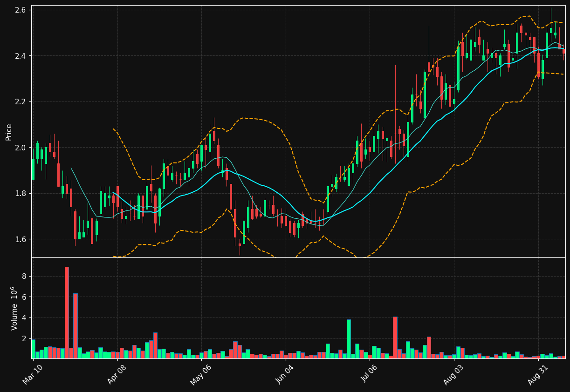Click the May 06 date label

(x=201, y=374)
